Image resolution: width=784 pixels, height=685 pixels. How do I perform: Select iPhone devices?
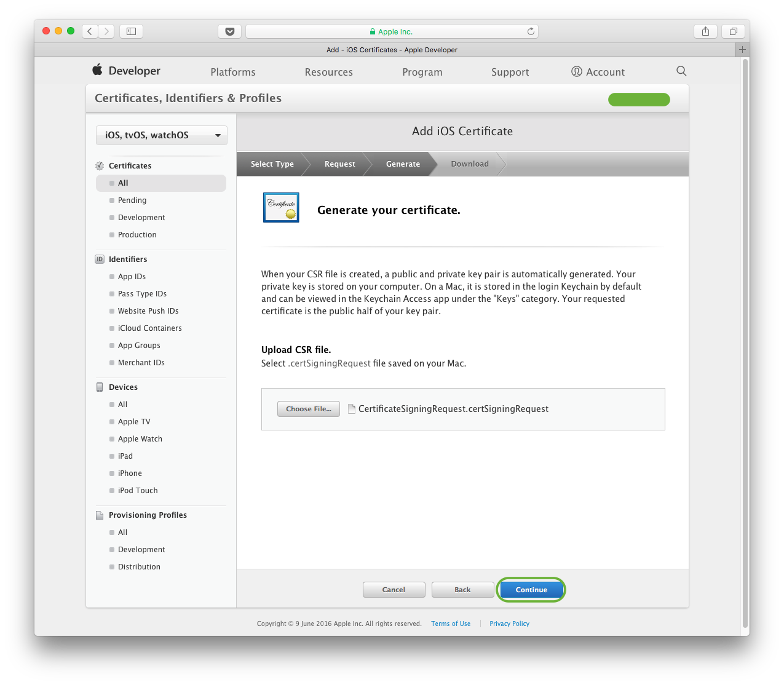[130, 473]
